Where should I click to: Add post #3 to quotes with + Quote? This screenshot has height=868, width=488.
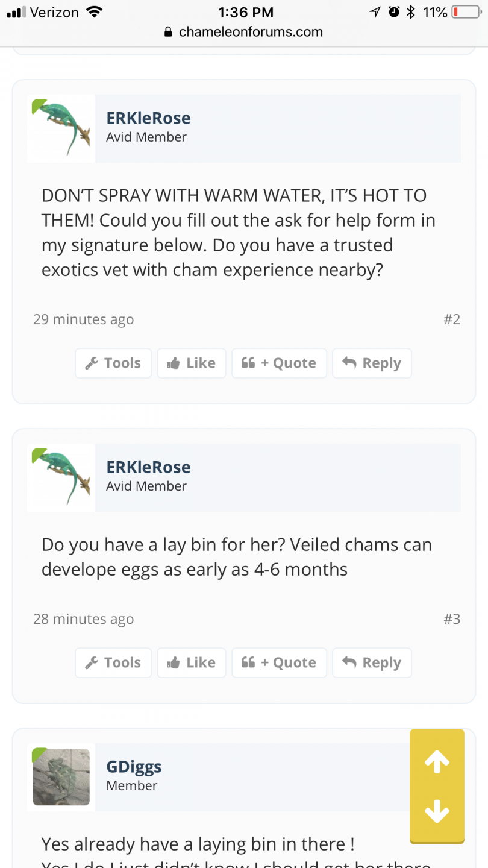click(279, 662)
